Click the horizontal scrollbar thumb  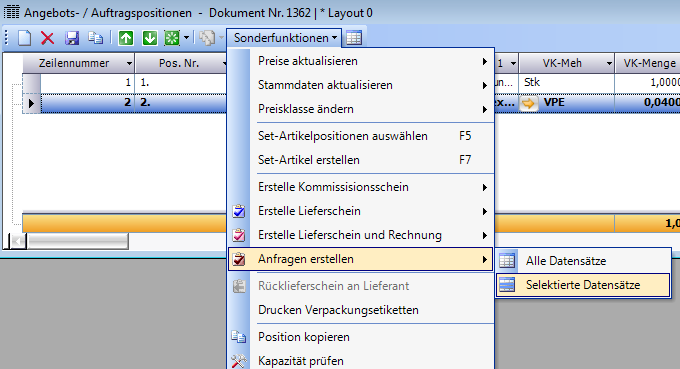coord(78,241)
